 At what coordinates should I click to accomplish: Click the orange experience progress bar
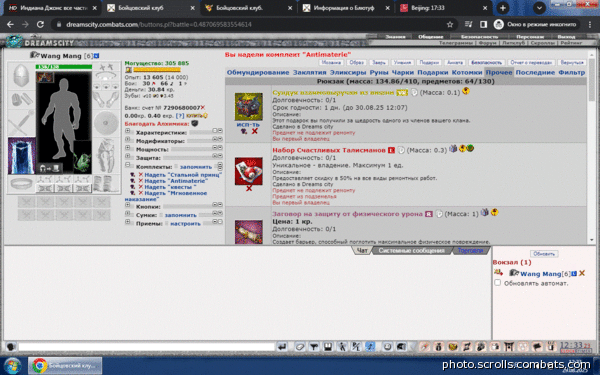[157, 70]
